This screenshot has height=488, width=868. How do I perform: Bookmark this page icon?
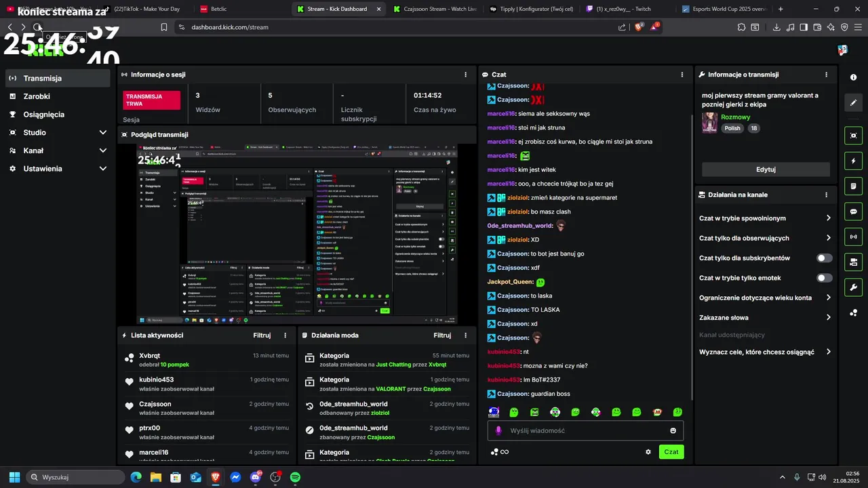click(164, 27)
